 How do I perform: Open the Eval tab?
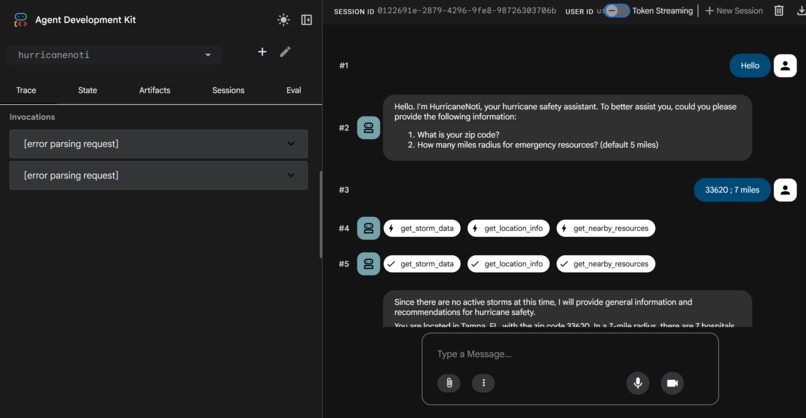coord(294,90)
